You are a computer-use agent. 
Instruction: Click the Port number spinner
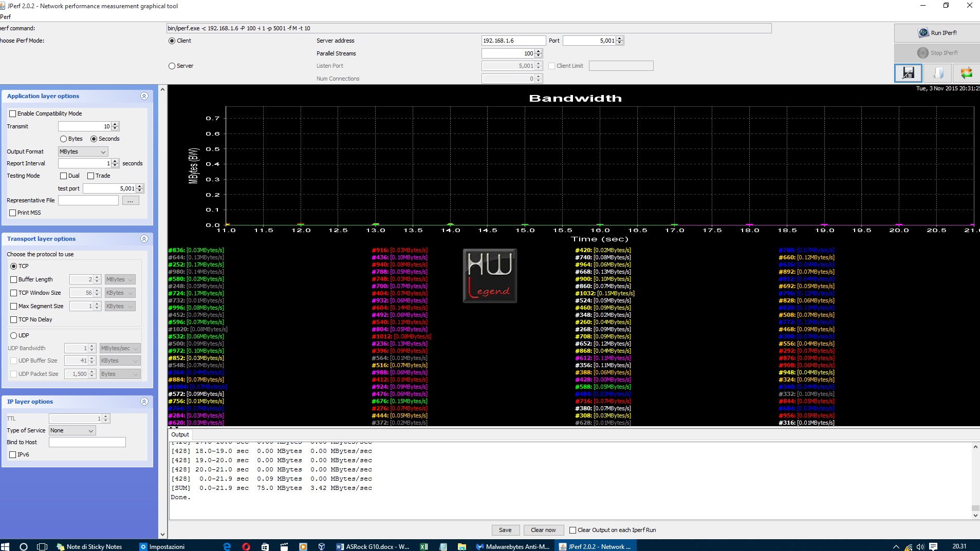(593, 41)
